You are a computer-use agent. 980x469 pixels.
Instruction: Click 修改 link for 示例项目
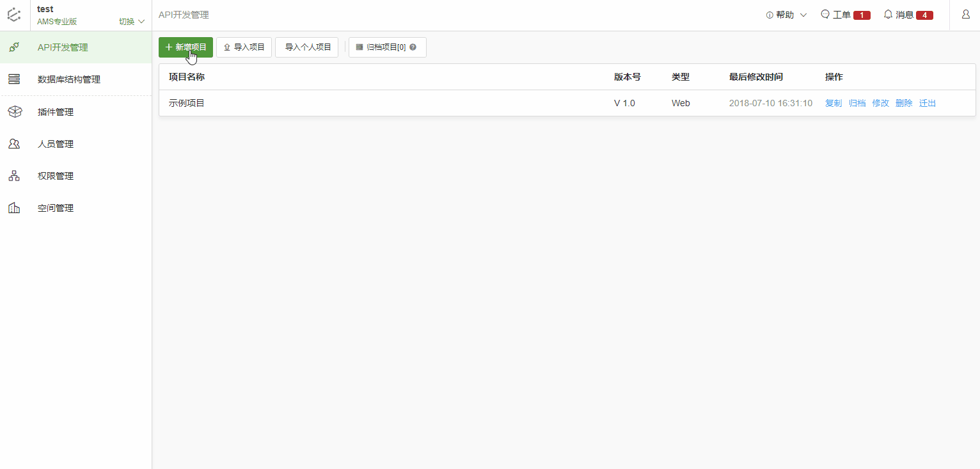[881, 103]
